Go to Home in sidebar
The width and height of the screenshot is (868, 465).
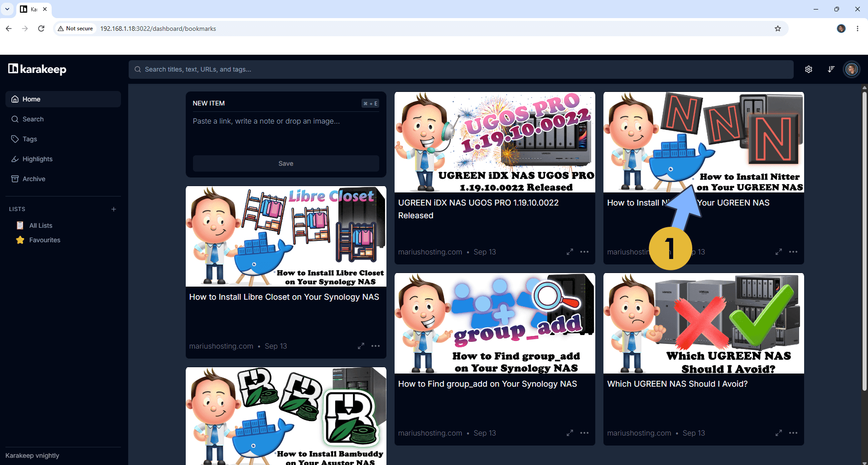click(63, 99)
